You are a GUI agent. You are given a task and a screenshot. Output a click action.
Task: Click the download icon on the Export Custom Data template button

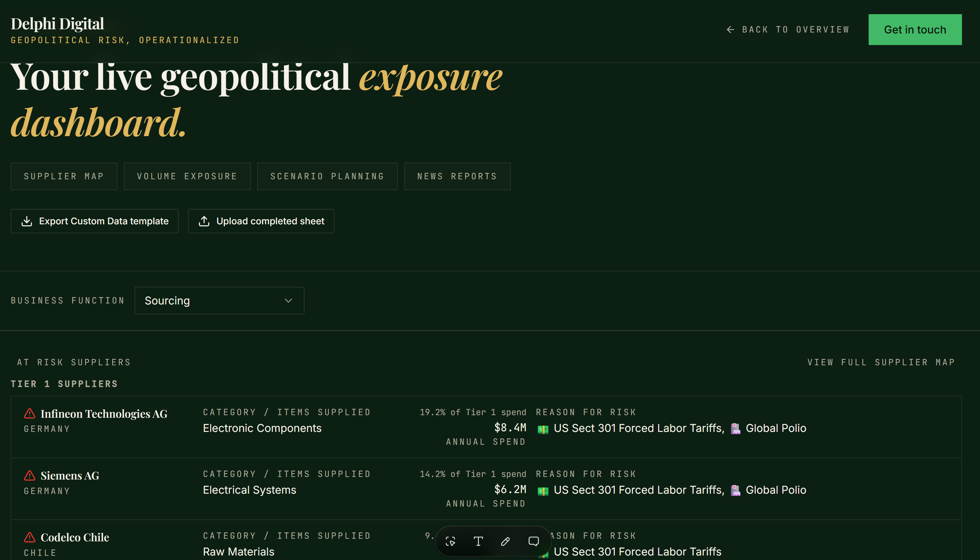(x=26, y=221)
